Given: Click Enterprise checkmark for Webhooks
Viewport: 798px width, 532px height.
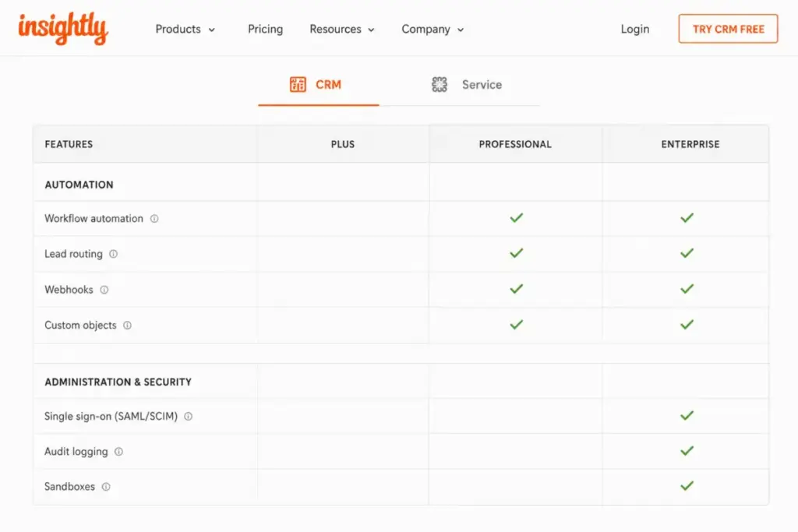Looking at the screenshot, I should click(x=687, y=289).
